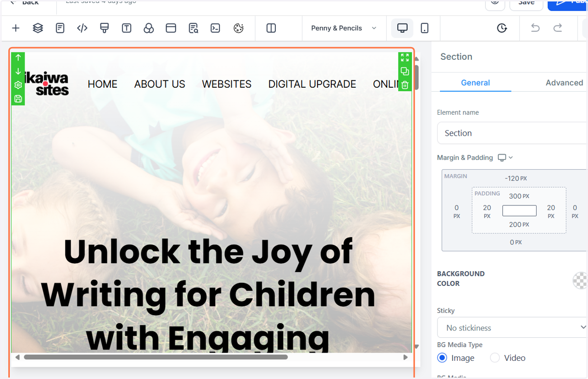The width and height of the screenshot is (588, 379).
Task: Click the Element name input field
Action: click(512, 133)
